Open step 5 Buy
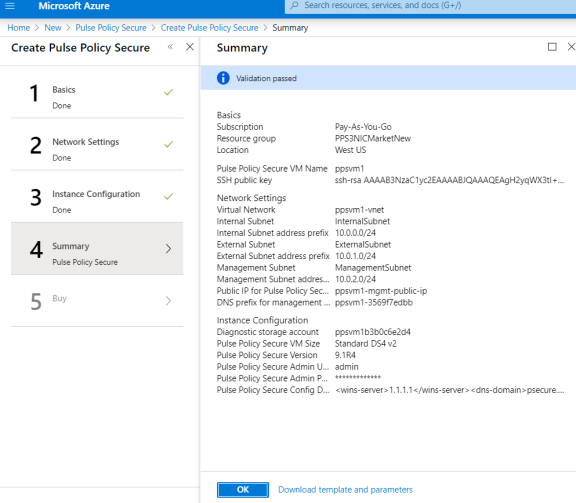Image resolution: width=576 pixels, height=503 pixels. click(97, 301)
